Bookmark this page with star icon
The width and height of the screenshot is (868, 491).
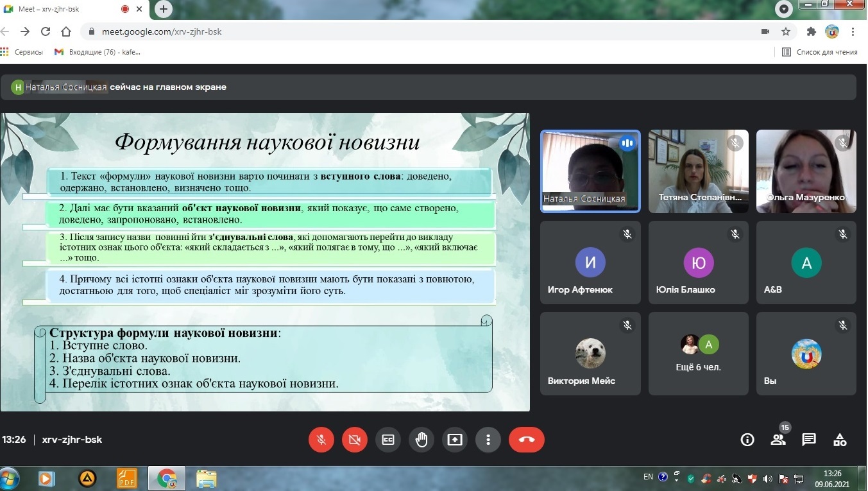pos(785,31)
